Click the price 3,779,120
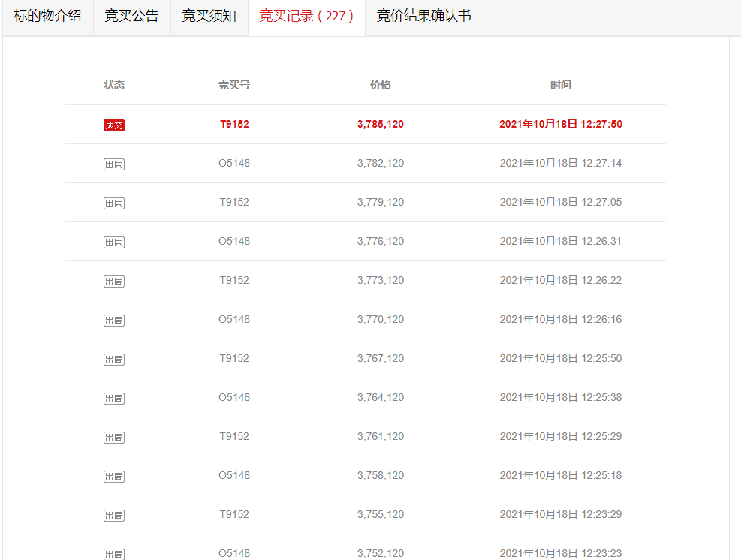741x560 pixels. (381, 202)
